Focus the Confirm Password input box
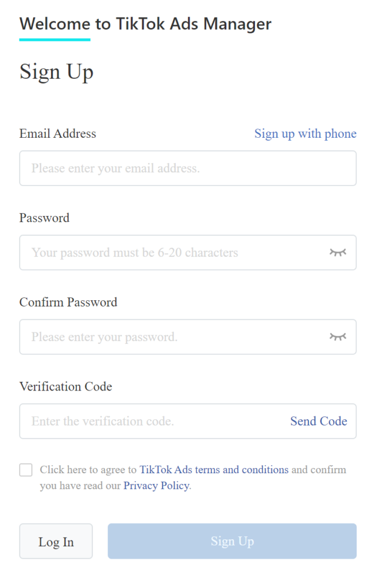This screenshot has height=588, width=382. click(172, 337)
